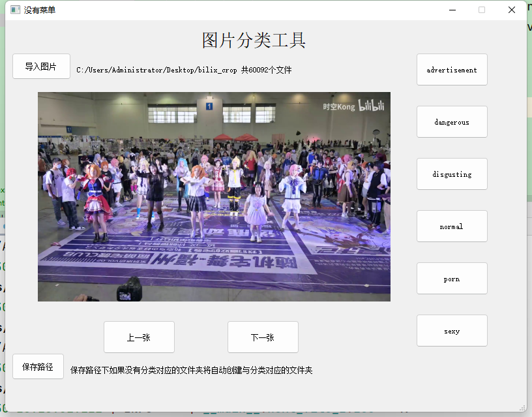The image size is (532, 417).
Task: Choose the sexy category button
Action: click(452, 331)
